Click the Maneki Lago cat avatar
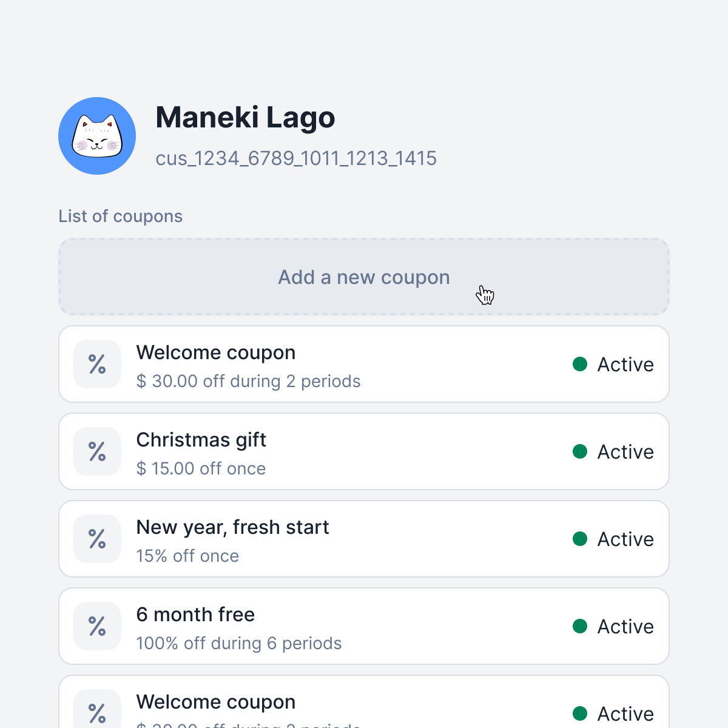This screenshot has width=728, height=728. click(97, 136)
